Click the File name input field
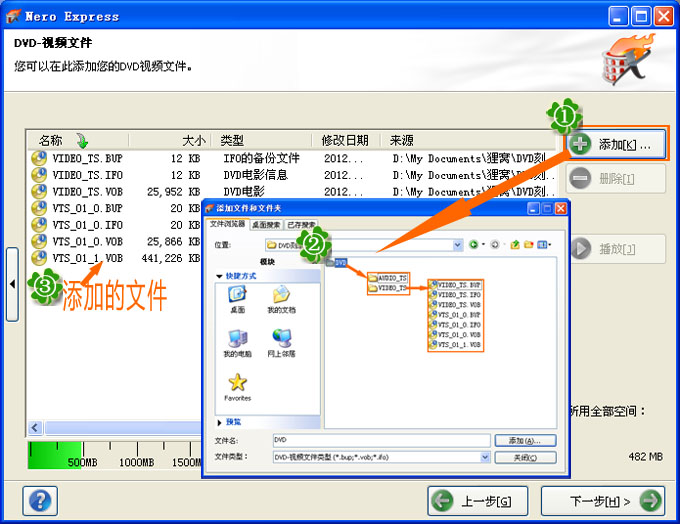 [x=382, y=440]
